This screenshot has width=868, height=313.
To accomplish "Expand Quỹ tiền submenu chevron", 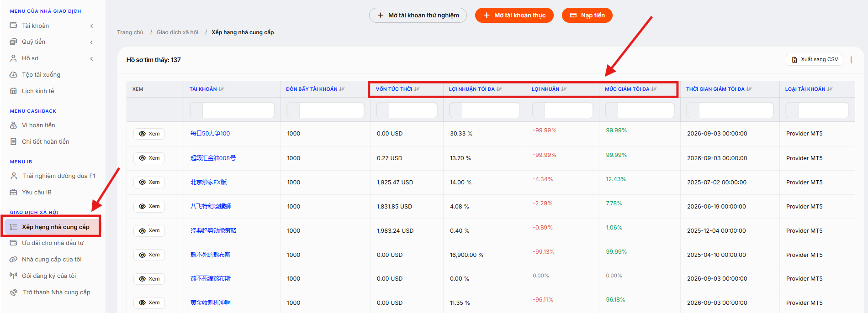I will click(x=91, y=42).
